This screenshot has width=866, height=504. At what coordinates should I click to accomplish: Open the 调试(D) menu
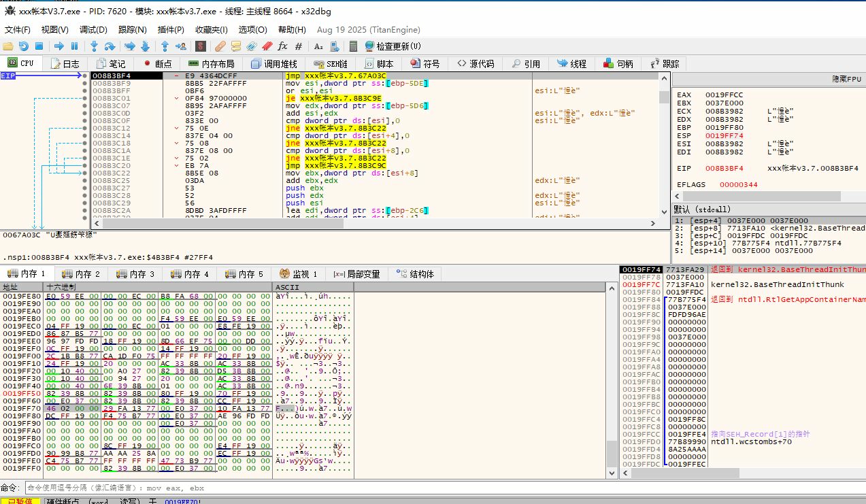coord(93,30)
